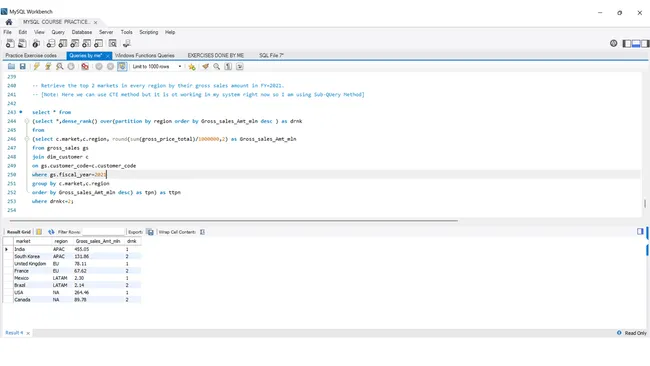Select the Result 4 tab

[14, 333]
